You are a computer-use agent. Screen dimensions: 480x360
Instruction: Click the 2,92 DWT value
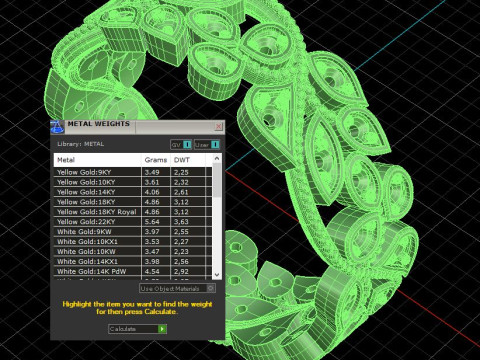click(x=181, y=271)
